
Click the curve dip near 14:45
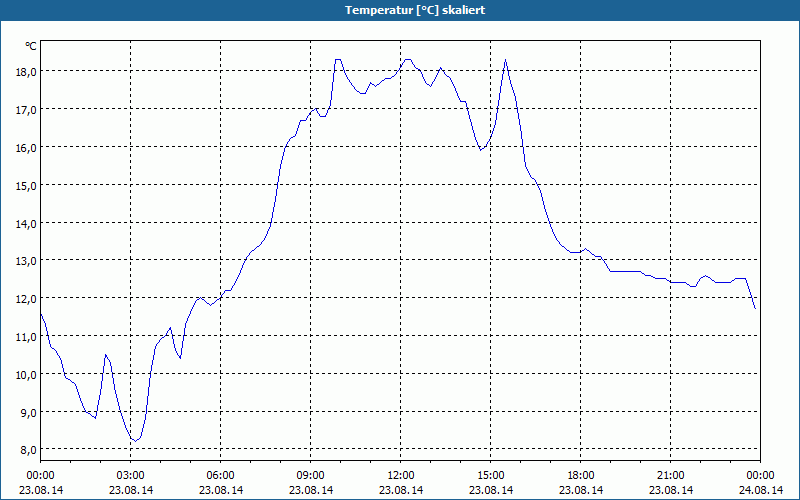[x=481, y=150]
